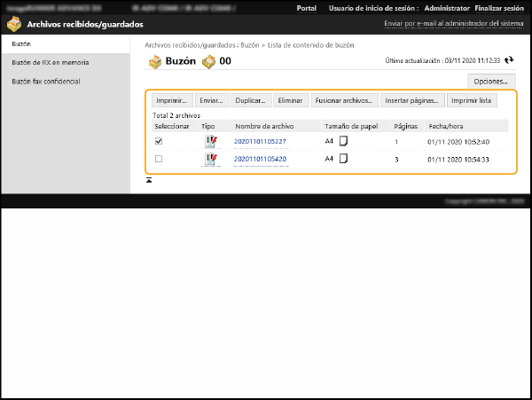Go to Buzón fax confidencial

pos(46,81)
